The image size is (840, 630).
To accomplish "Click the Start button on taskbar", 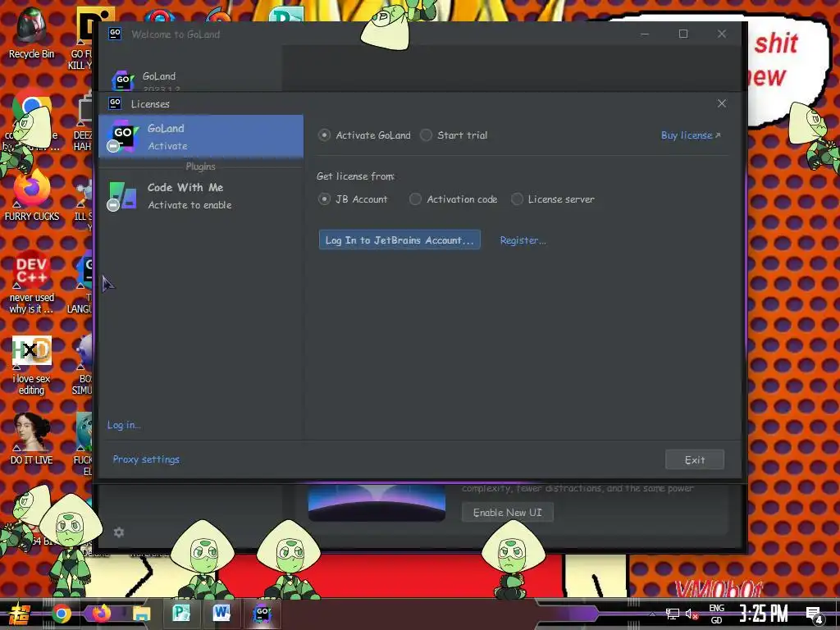I will tap(20, 614).
